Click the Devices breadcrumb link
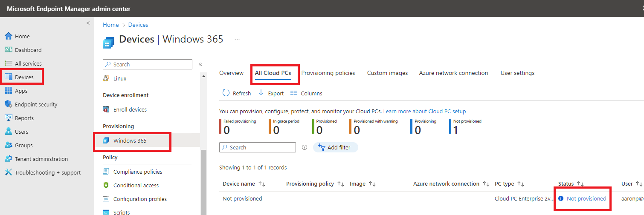This screenshot has width=644, height=215. pos(138,25)
